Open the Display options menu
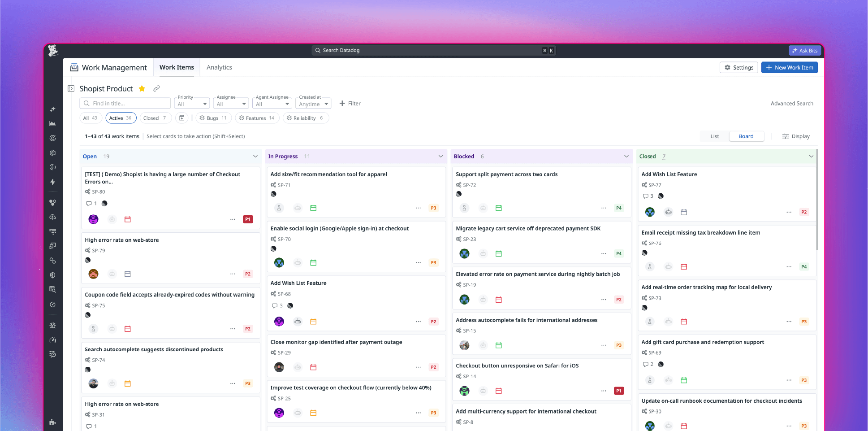The height and width of the screenshot is (431, 868). pos(796,136)
